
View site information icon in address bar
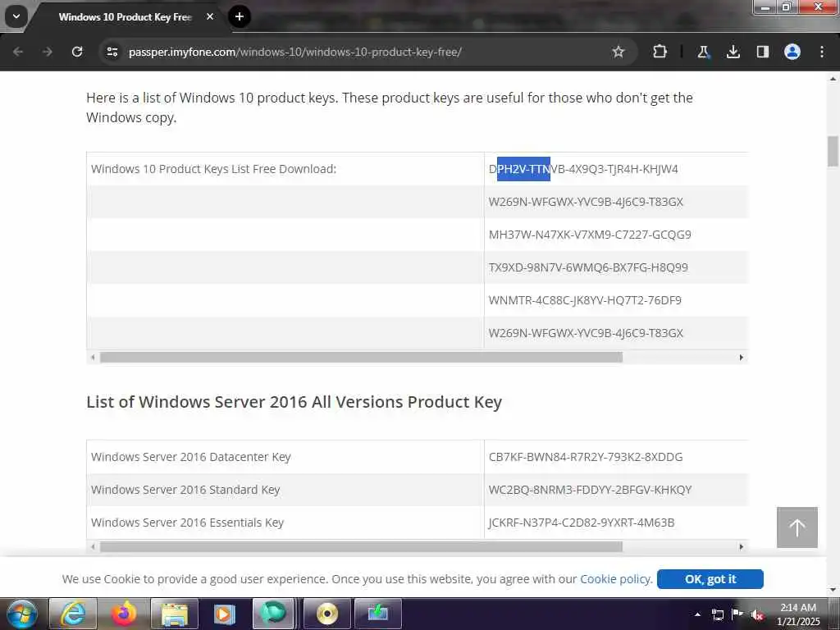[x=112, y=52]
